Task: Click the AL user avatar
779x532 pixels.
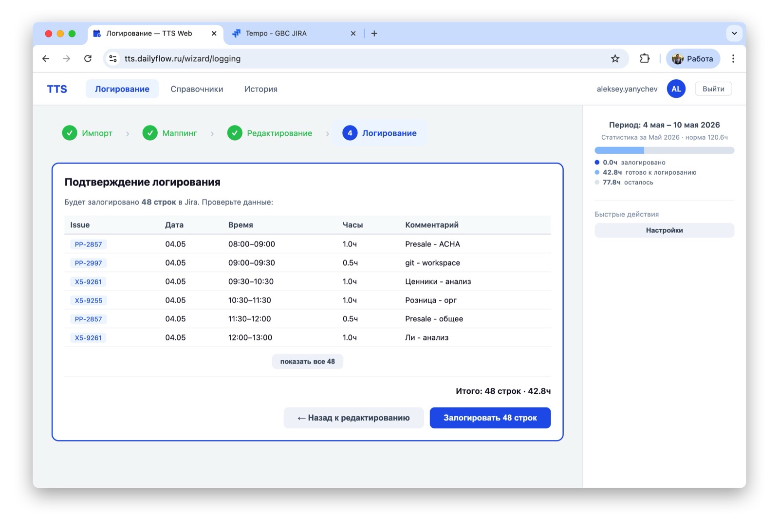Action: coord(676,89)
